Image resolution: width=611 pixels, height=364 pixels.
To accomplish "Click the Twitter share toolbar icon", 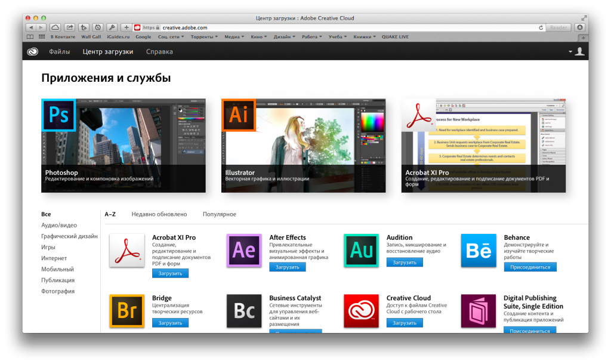I will (84, 27).
